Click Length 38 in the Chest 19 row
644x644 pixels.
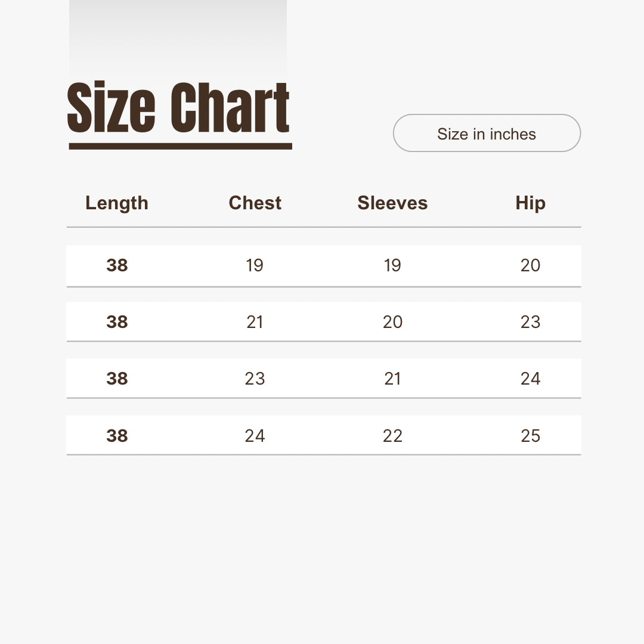tap(117, 265)
